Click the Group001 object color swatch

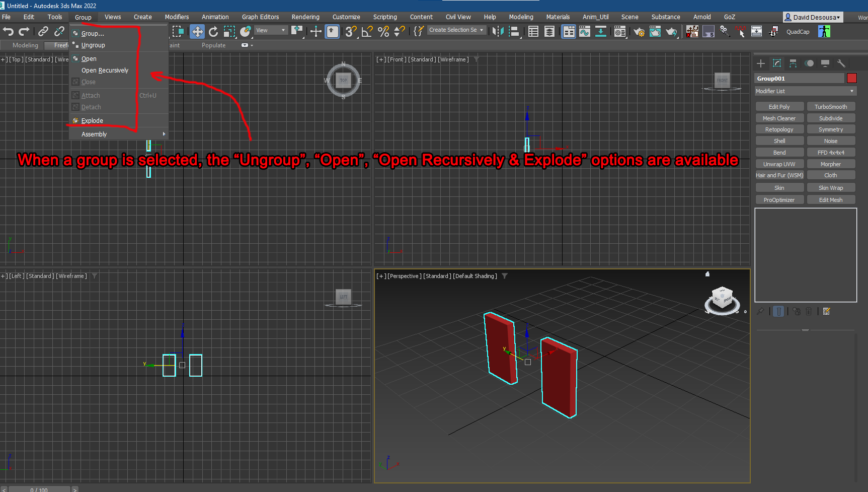pyautogui.click(x=852, y=78)
